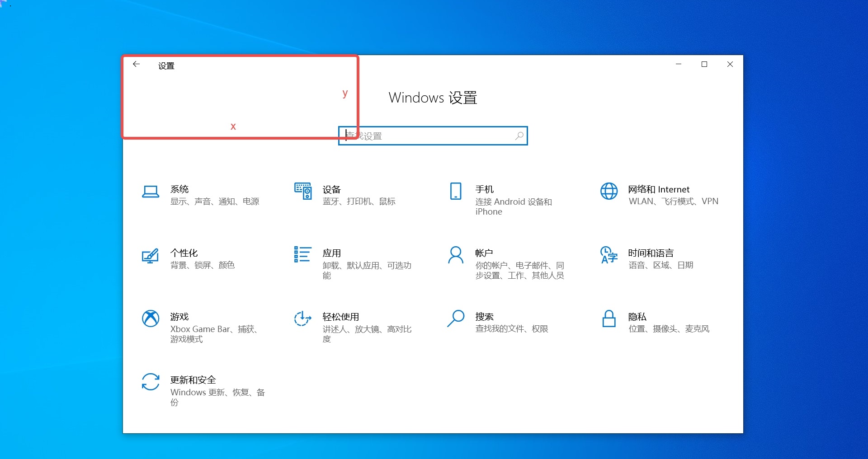Open Ease of Access (轻松使用) icon
This screenshot has width=868, height=459.
click(x=302, y=318)
